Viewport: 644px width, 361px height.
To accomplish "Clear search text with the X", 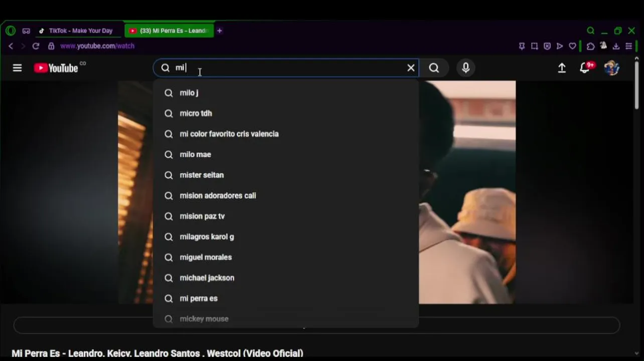I will 411,68.
